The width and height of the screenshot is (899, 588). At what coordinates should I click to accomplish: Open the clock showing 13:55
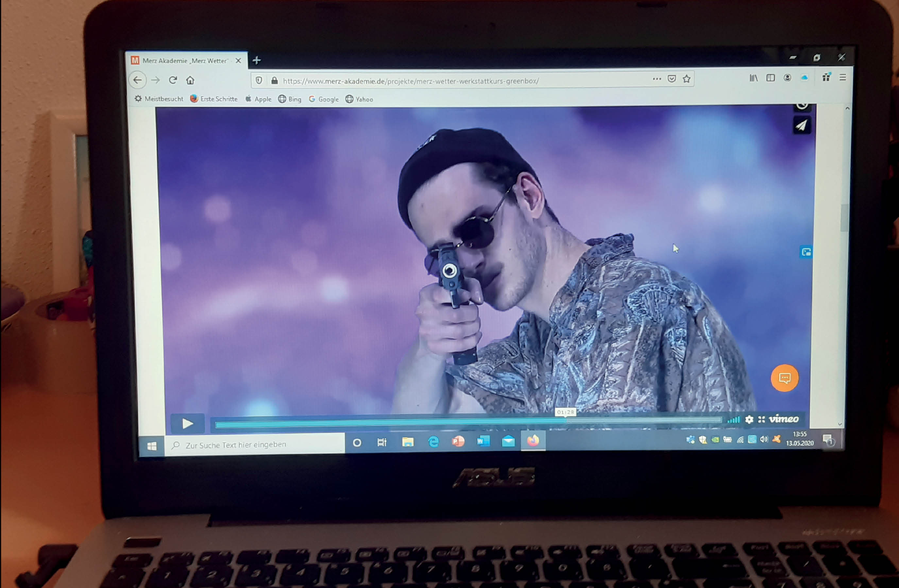800,438
